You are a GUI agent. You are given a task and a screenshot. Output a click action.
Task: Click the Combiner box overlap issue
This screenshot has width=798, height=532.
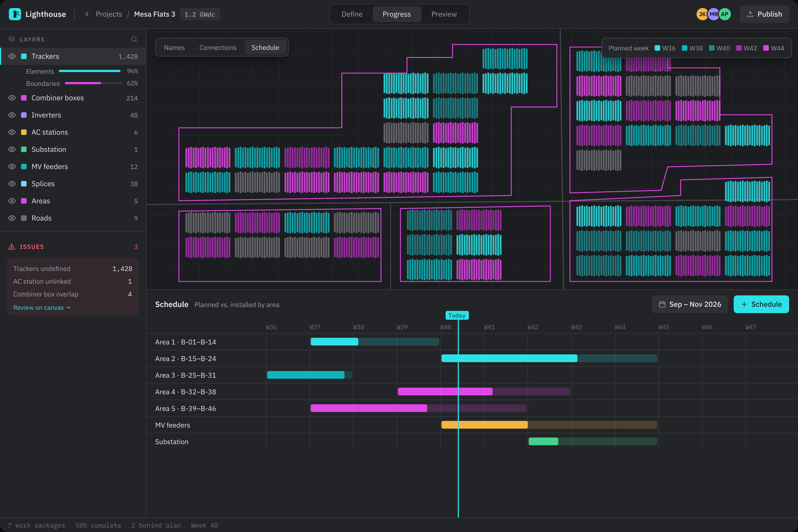coord(73,294)
